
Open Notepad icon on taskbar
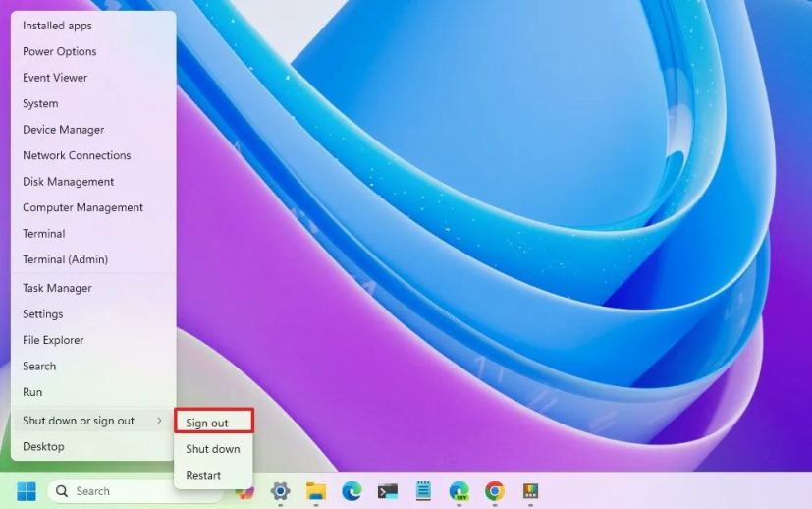[x=423, y=491]
